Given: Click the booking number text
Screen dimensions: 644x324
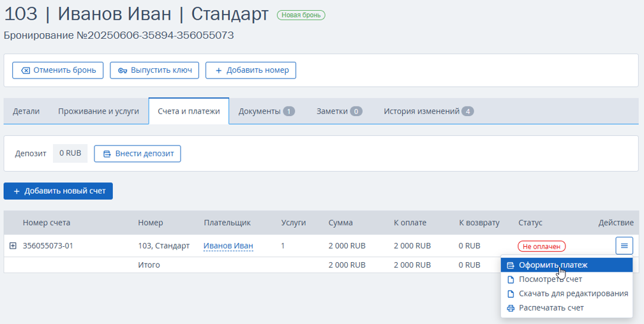Looking at the screenshot, I should tap(119, 35).
